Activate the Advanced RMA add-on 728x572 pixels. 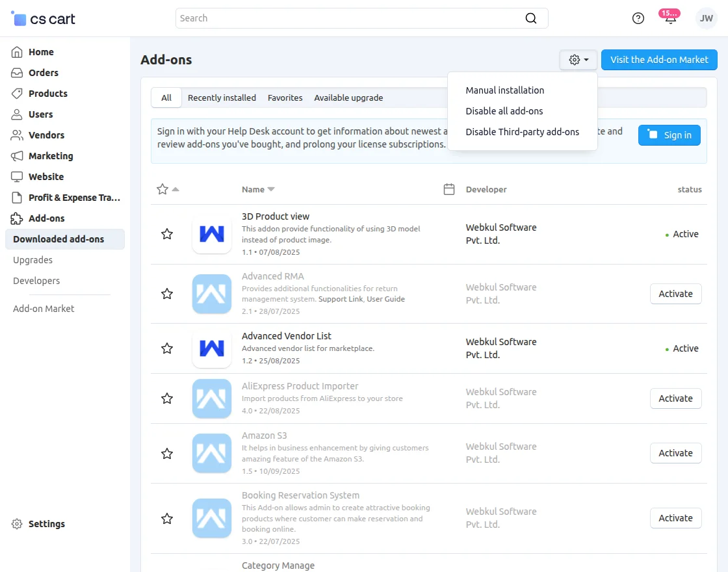[x=675, y=294]
